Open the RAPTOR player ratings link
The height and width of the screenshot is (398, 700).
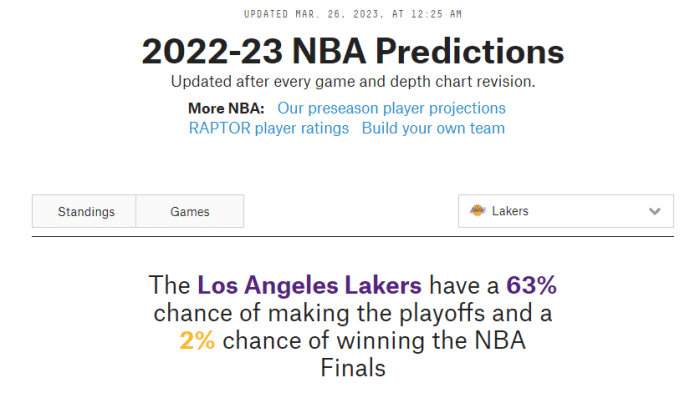click(x=268, y=128)
